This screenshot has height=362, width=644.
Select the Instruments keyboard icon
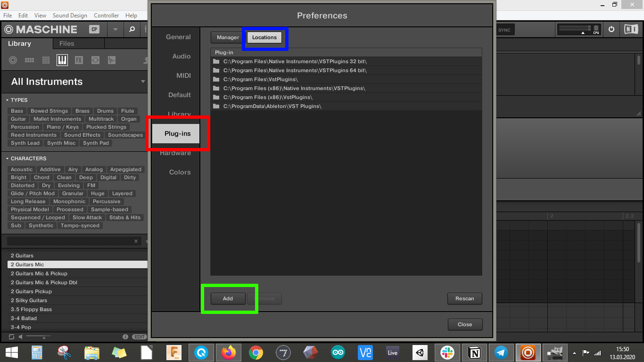click(x=62, y=60)
